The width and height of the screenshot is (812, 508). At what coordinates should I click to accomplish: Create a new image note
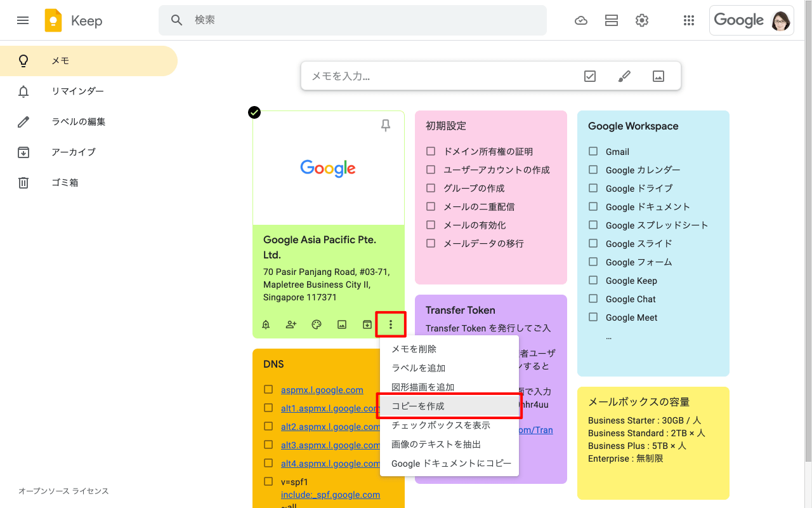point(658,76)
